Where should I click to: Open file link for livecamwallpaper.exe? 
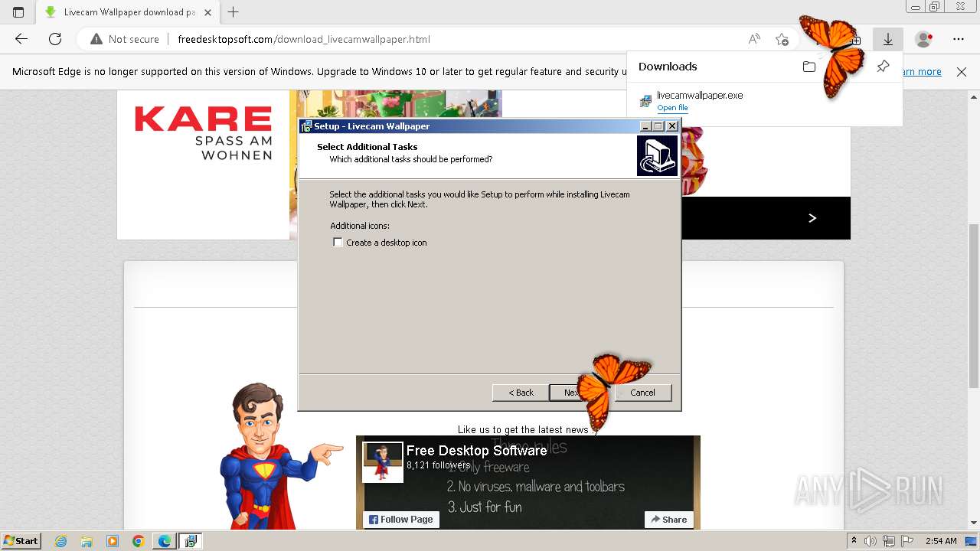point(672,108)
